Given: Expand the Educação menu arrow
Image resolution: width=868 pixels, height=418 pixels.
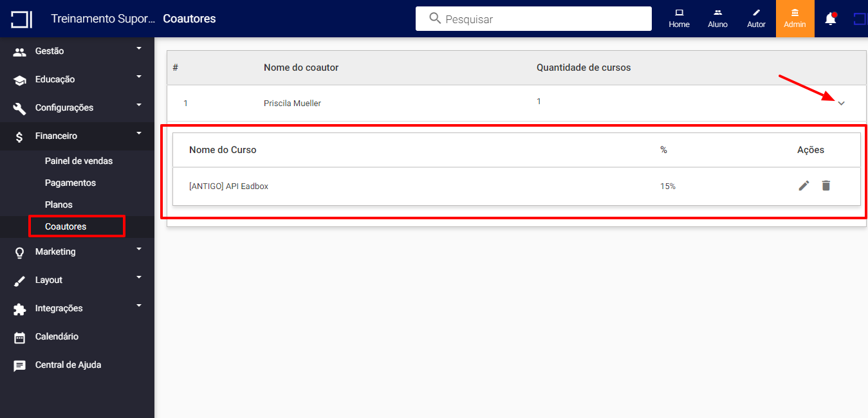Looking at the screenshot, I should click(139, 77).
